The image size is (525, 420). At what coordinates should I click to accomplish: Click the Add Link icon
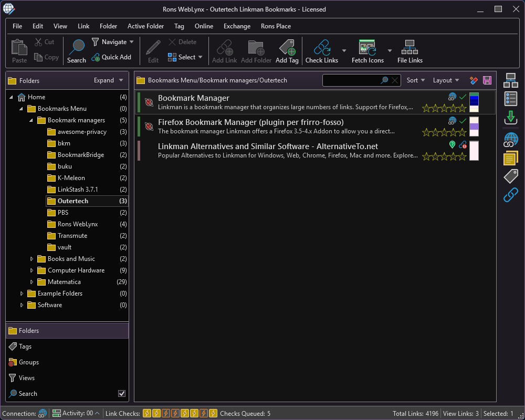pos(225,47)
